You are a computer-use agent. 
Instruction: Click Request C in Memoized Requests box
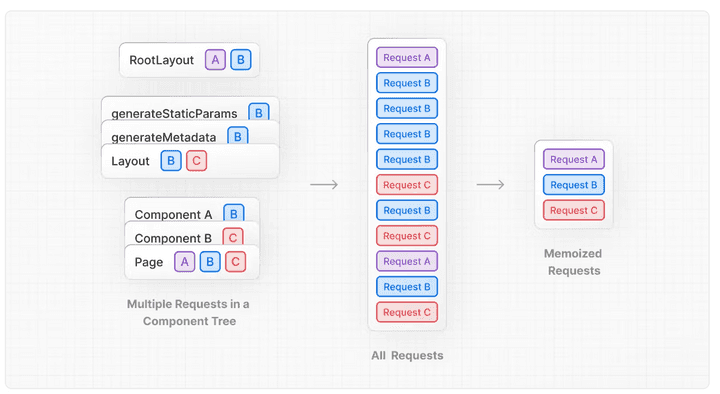(x=574, y=210)
